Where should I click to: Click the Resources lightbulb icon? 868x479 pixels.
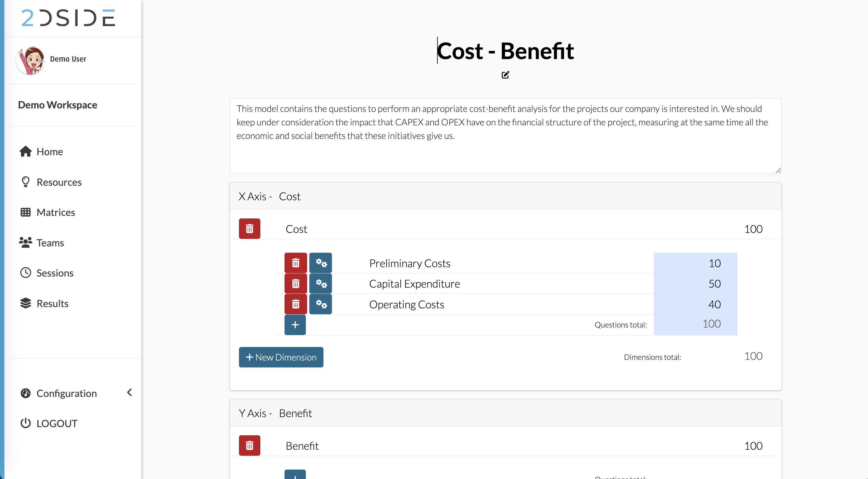coord(26,182)
